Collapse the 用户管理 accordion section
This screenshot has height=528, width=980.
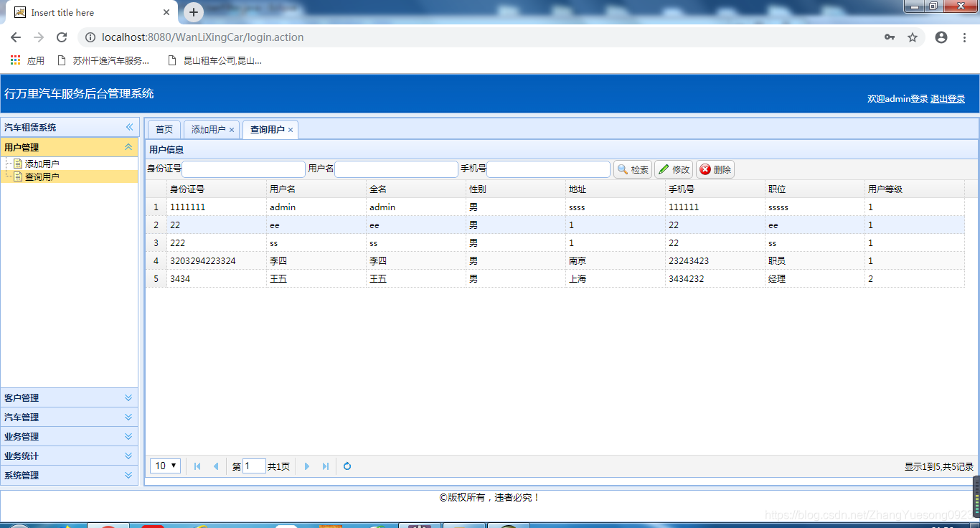click(x=128, y=147)
